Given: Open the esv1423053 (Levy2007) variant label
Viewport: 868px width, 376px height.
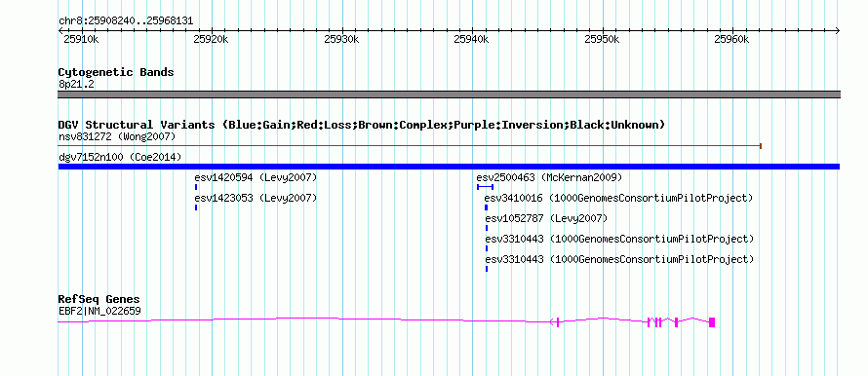Looking at the screenshot, I should click(x=256, y=198).
